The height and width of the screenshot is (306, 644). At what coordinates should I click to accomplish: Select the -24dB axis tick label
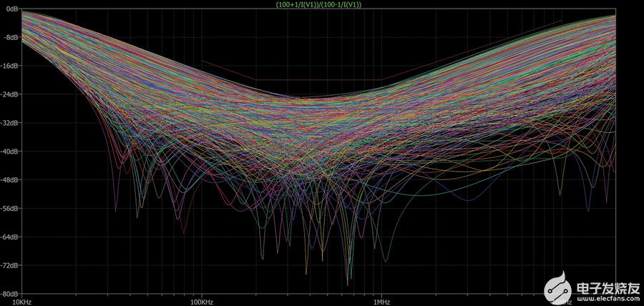(x=9, y=94)
